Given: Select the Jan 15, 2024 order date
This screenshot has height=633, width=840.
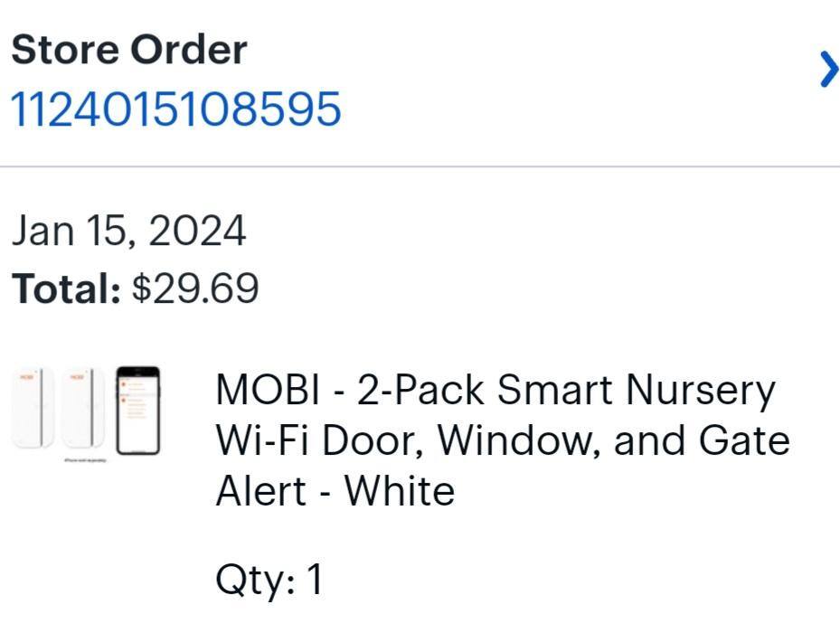Looking at the screenshot, I should 128,231.
